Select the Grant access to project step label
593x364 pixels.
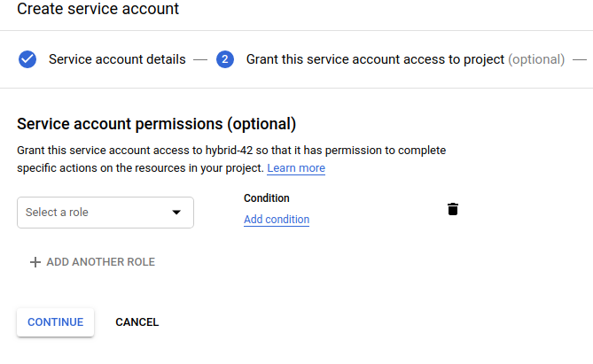(x=375, y=59)
